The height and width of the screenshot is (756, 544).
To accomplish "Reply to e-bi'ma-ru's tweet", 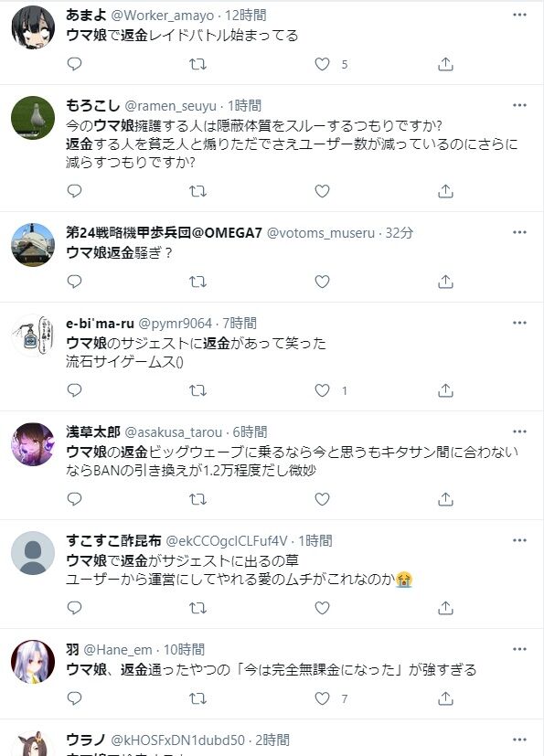I will [72, 390].
